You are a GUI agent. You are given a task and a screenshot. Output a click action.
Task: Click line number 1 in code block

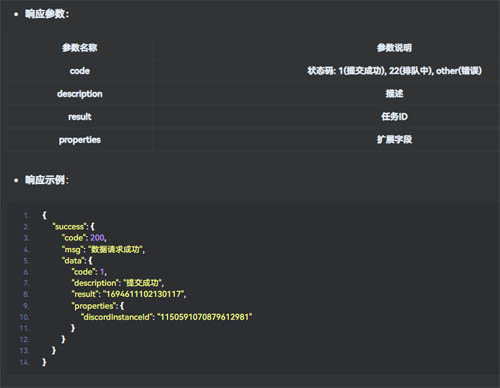point(26,215)
